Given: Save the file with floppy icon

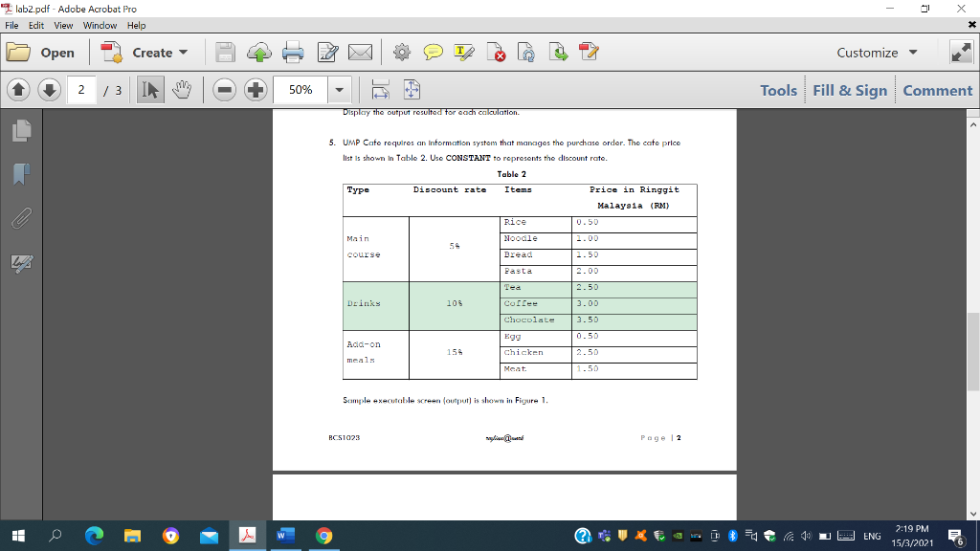Looking at the screenshot, I should tap(225, 53).
